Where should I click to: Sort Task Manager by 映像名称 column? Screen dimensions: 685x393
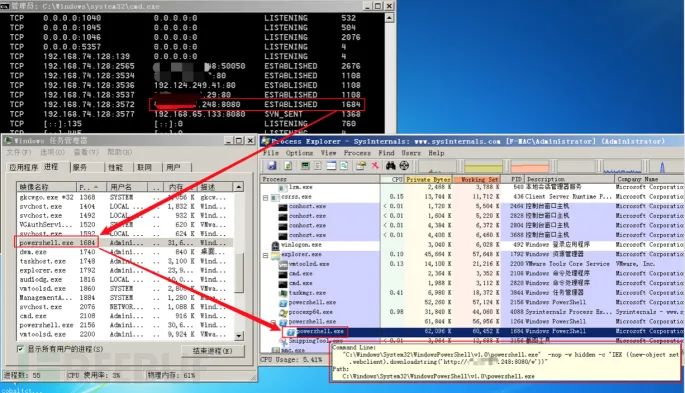tap(46, 187)
